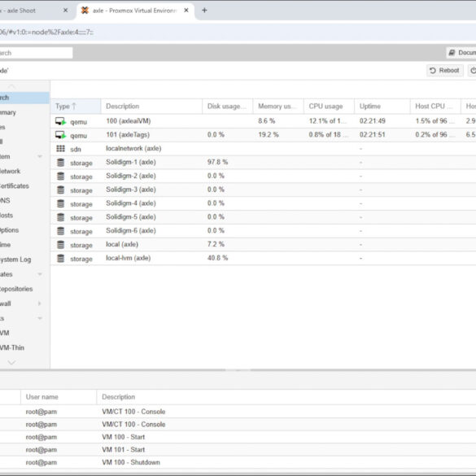The image size is (476, 476).
Task: Open the Certificates side menu item
Action: tap(24, 186)
